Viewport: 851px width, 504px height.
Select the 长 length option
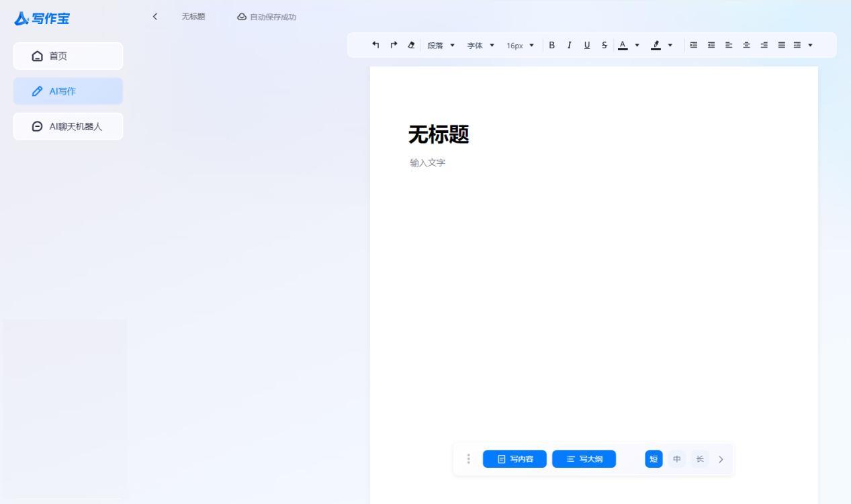click(700, 459)
